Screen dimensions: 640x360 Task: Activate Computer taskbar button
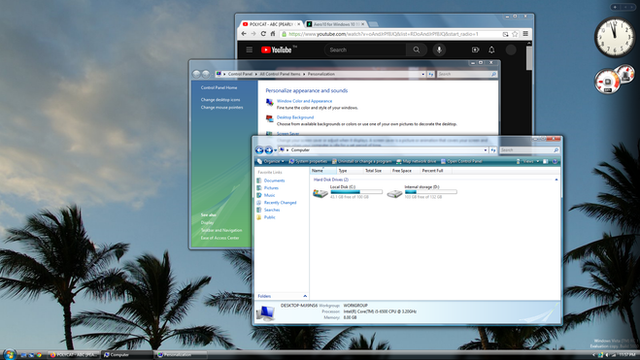click(127, 355)
